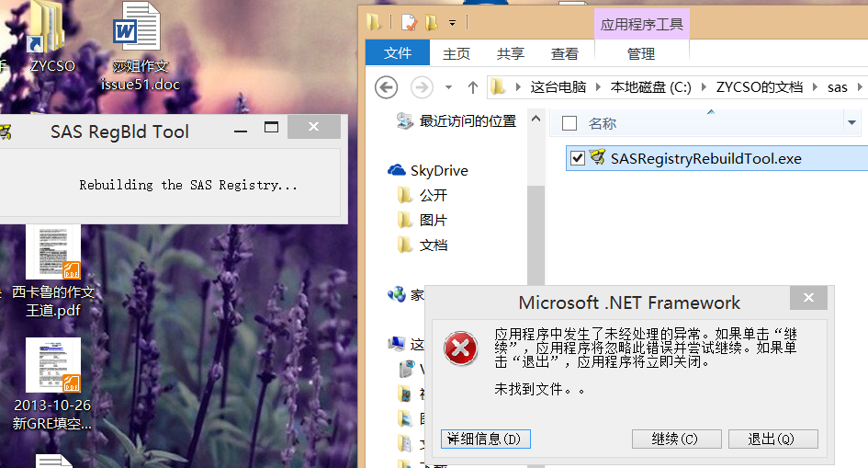
Task: Click the homegroup icon in navigation pane
Action: (397, 294)
